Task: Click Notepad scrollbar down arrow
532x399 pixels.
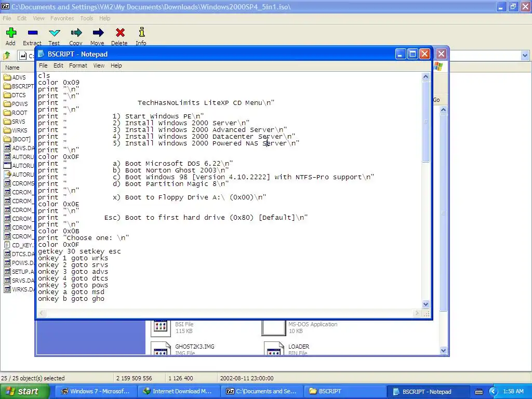Action: tap(426, 304)
